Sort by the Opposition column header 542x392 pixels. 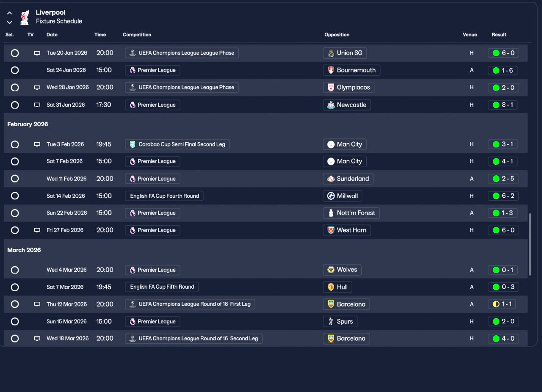[337, 35]
